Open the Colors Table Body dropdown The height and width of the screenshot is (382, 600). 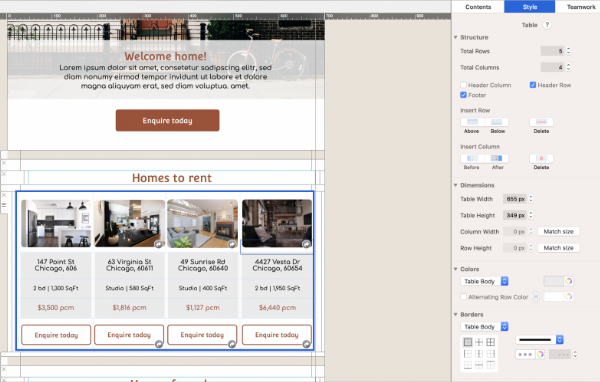point(484,281)
